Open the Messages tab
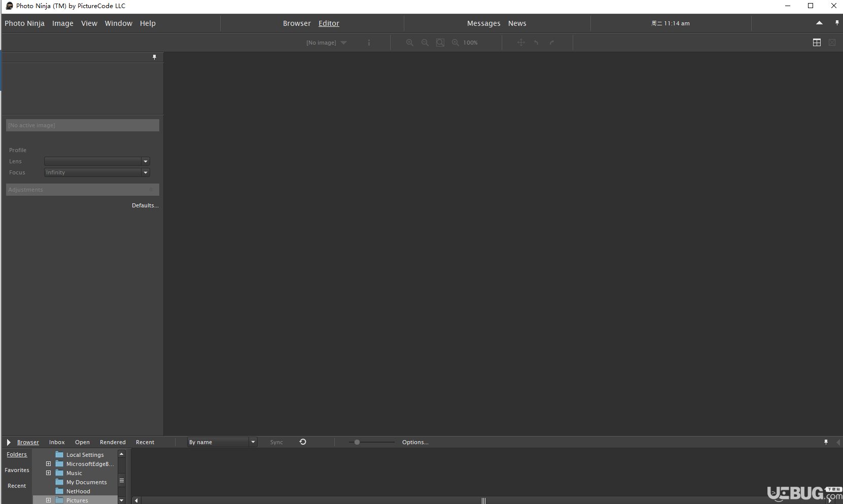This screenshot has height=504, width=843. point(483,23)
